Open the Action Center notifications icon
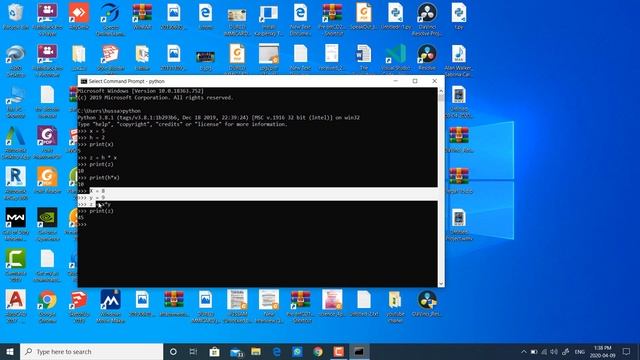640x360 pixels. coord(627,351)
